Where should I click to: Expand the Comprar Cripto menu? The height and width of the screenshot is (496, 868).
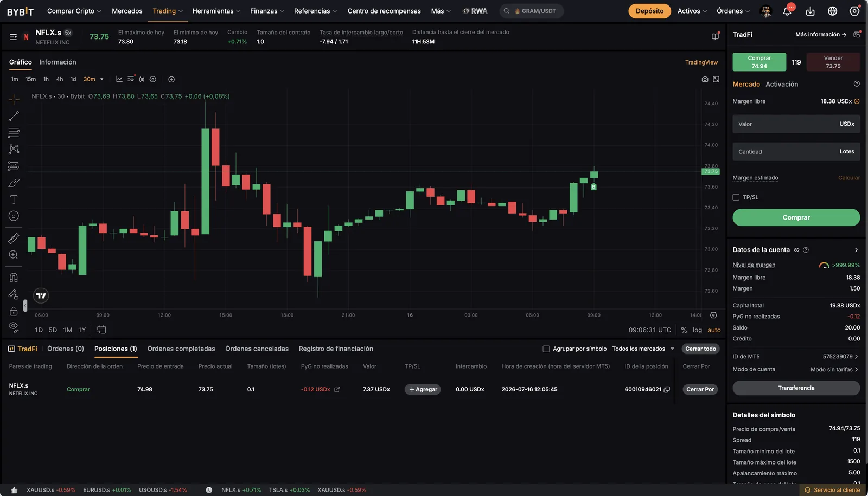point(74,11)
